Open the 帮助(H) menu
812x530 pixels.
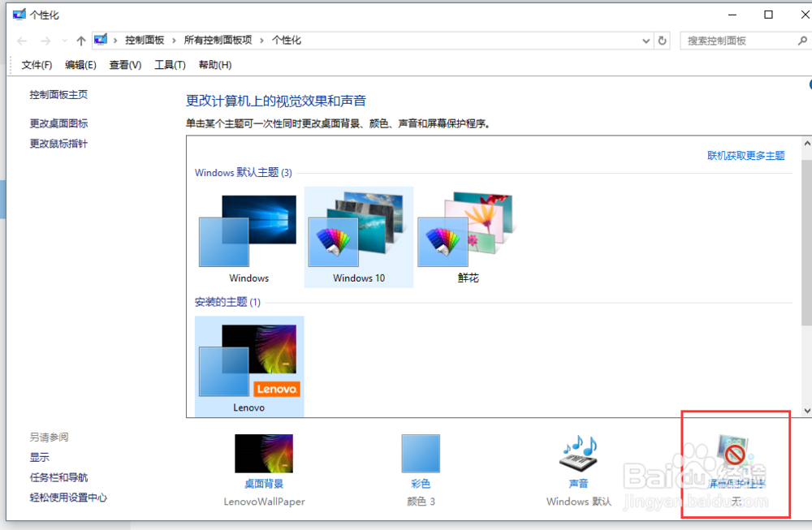click(215, 65)
